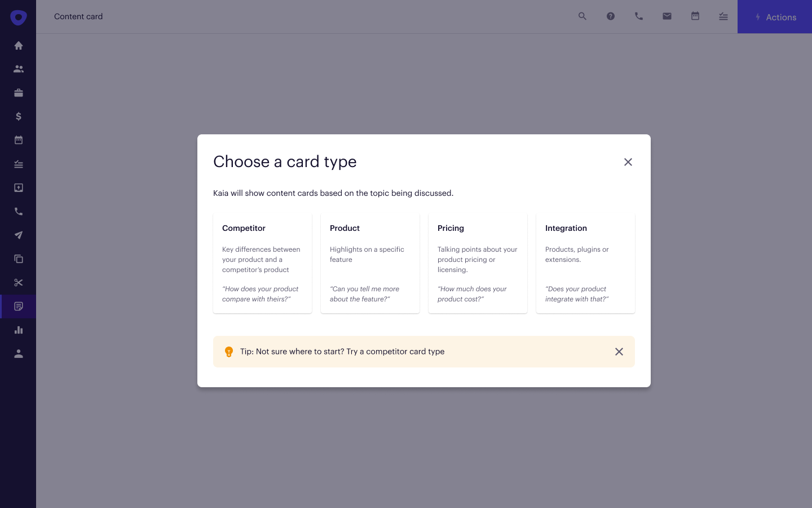Open the Actions button

click(x=775, y=17)
